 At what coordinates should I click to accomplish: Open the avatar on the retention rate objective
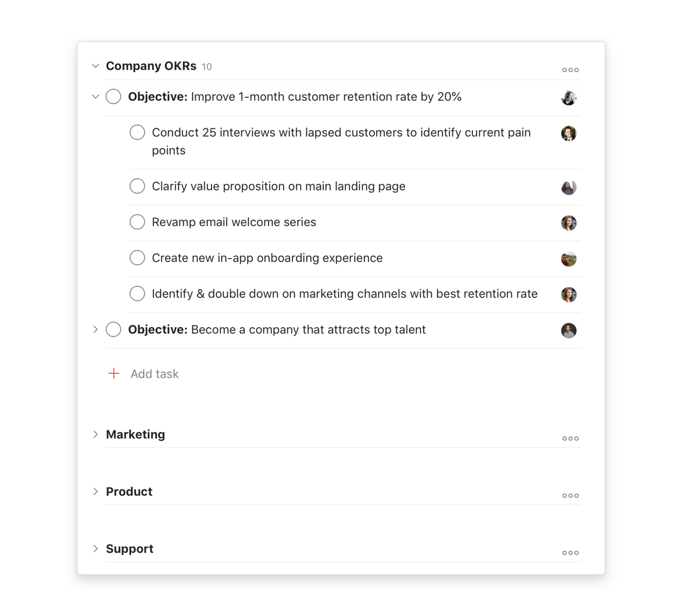point(569,98)
